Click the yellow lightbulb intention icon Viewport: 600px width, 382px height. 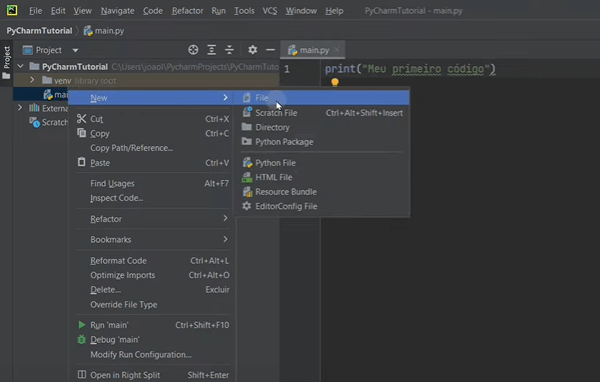(335, 82)
